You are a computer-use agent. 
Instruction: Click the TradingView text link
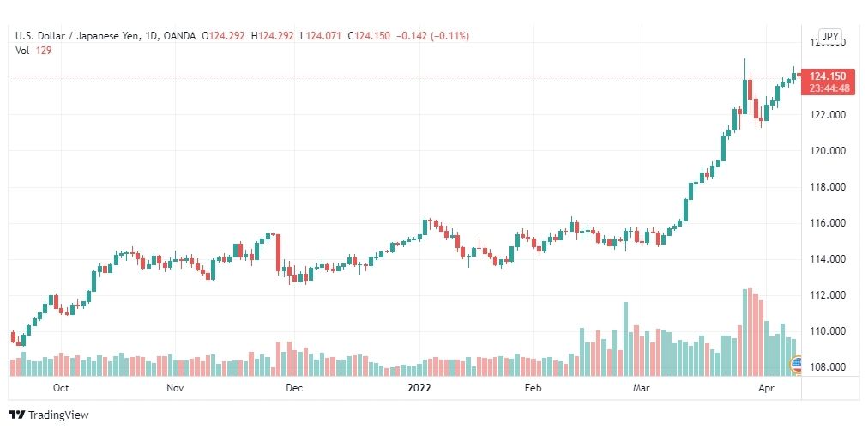tap(58, 415)
